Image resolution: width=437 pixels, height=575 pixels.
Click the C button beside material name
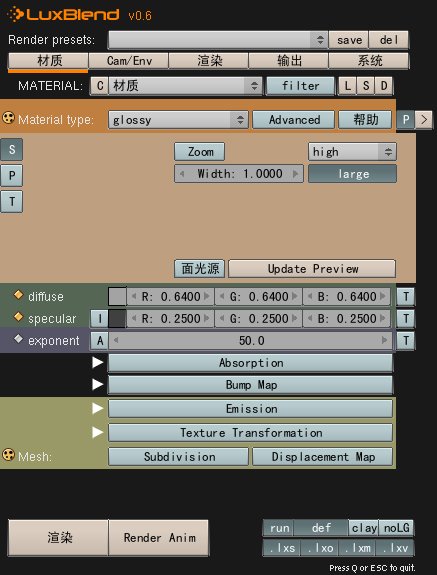coord(100,86)
